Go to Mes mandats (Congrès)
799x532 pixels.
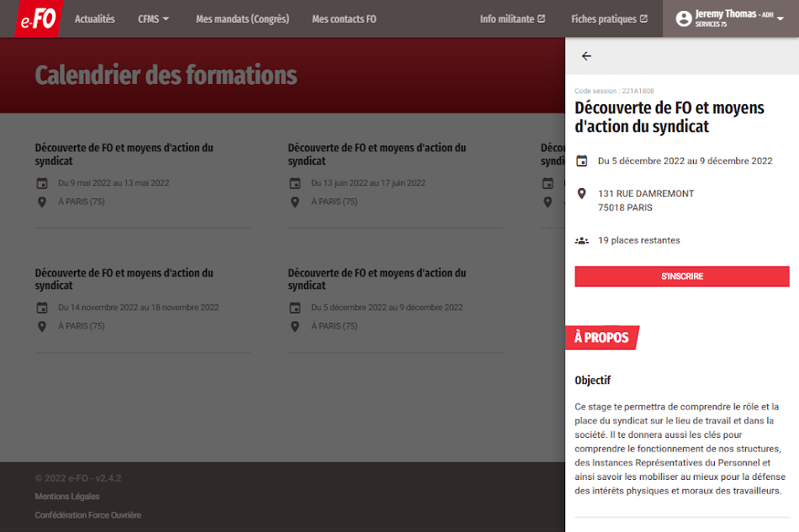(242, 18)
